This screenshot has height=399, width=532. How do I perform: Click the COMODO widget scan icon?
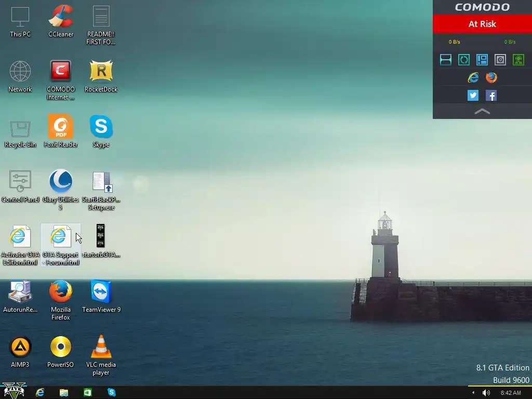pos(445,60)
